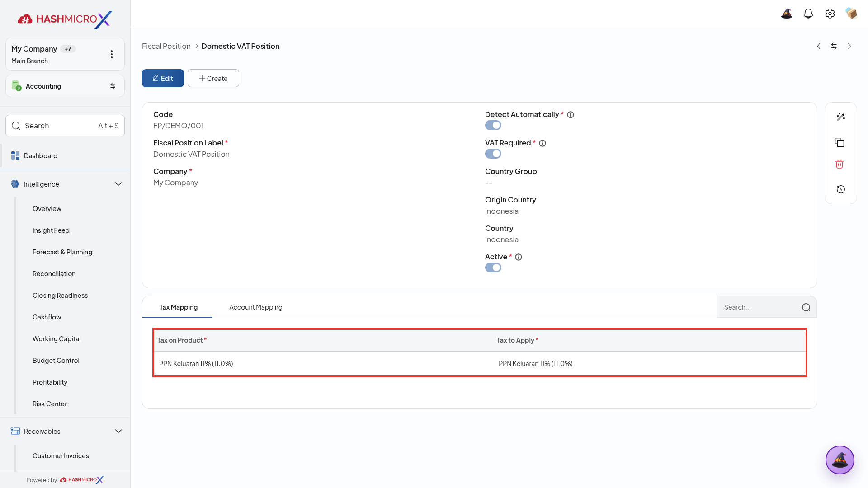Click the Edit button
The image size is (868, 488).
(163, 78)
